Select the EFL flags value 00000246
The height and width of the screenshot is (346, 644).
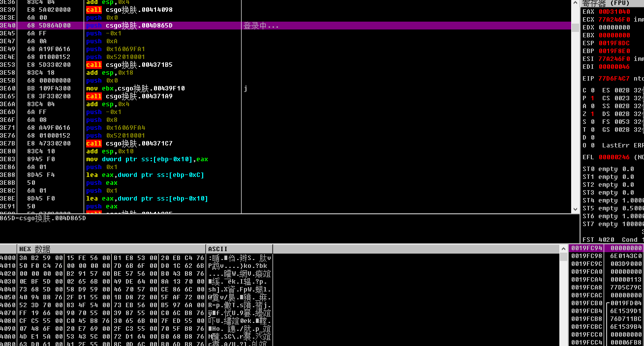[614, 157]
